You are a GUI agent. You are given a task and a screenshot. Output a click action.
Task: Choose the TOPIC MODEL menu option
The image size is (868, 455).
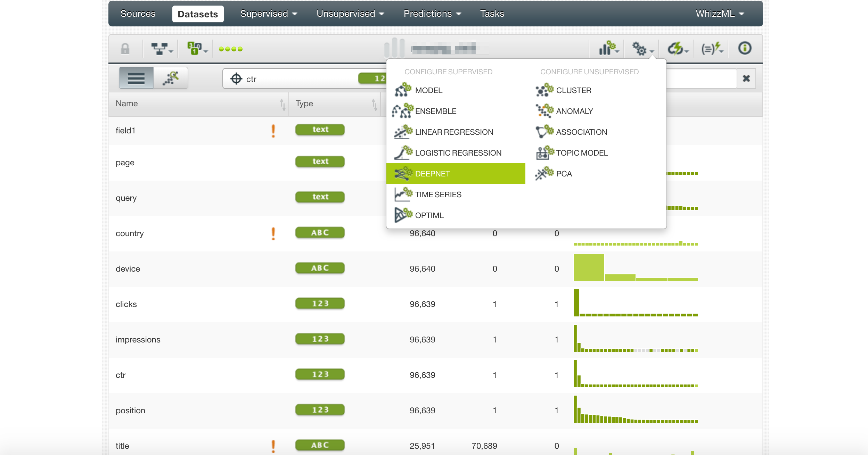[x=581, y=153]
